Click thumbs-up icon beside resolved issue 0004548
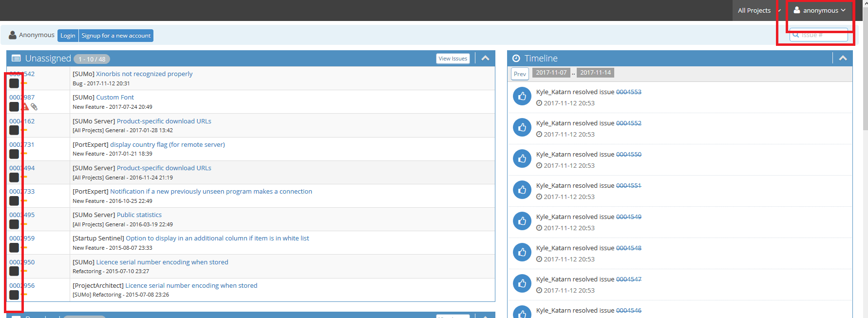This screenshot has height=318, width=868. 522,252
